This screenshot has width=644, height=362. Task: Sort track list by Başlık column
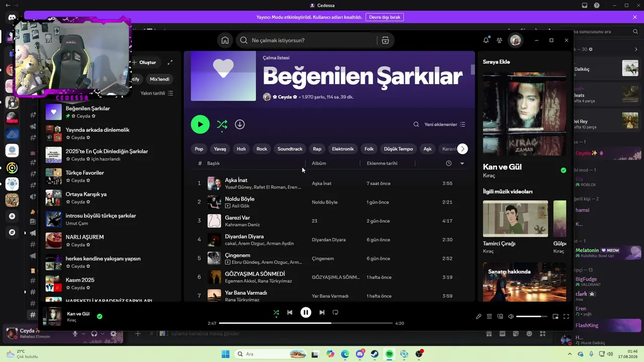coord(213,163)
